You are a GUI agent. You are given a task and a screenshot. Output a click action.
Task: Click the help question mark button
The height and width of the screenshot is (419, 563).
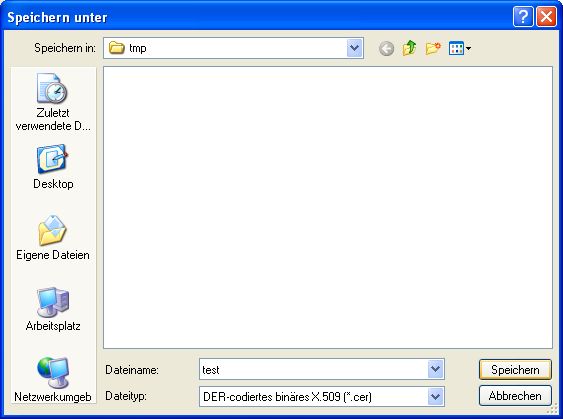(x=523, y=17)
